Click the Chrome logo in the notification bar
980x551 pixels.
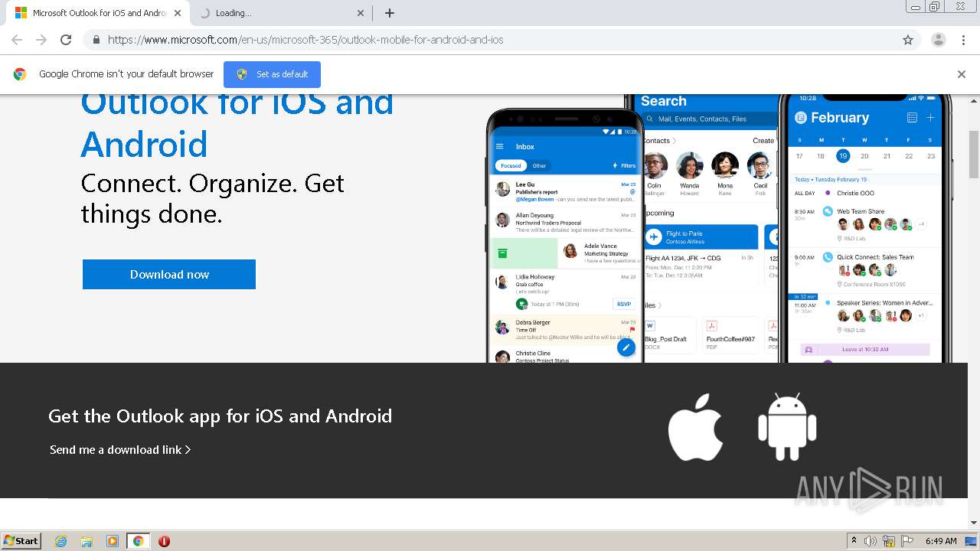[x=20, y=74]
